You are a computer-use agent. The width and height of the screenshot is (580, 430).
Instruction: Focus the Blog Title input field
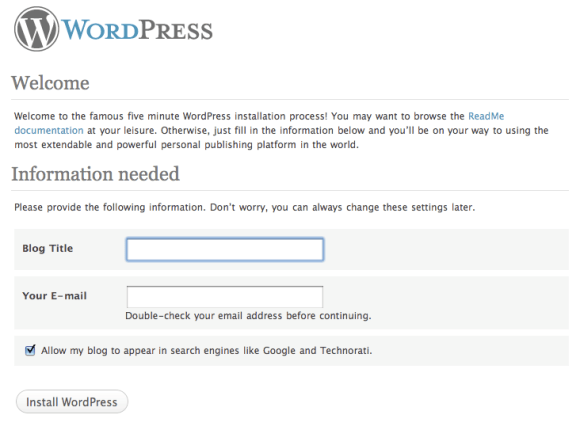pyautogui.click(x=225, y=249)
